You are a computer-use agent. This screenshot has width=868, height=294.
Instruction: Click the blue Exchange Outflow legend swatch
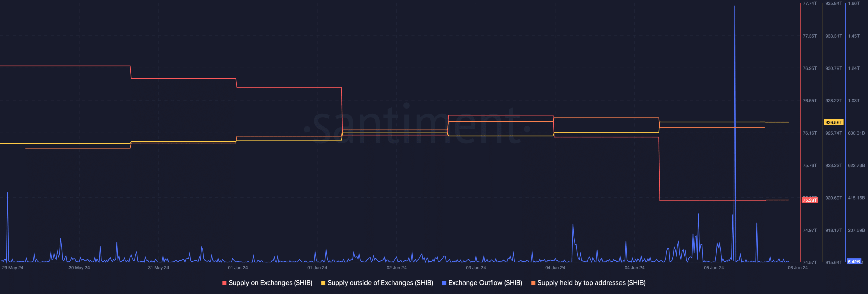tap(444, 283)
